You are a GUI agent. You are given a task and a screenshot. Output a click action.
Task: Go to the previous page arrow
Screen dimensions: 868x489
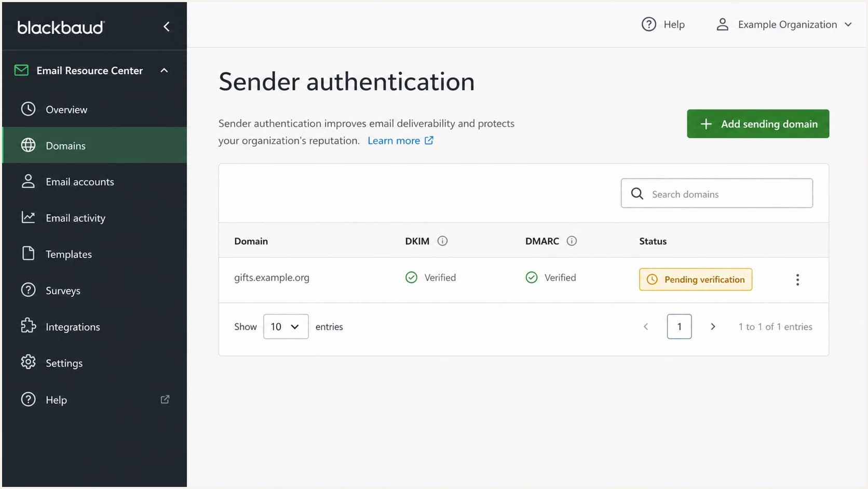(646, 326)
